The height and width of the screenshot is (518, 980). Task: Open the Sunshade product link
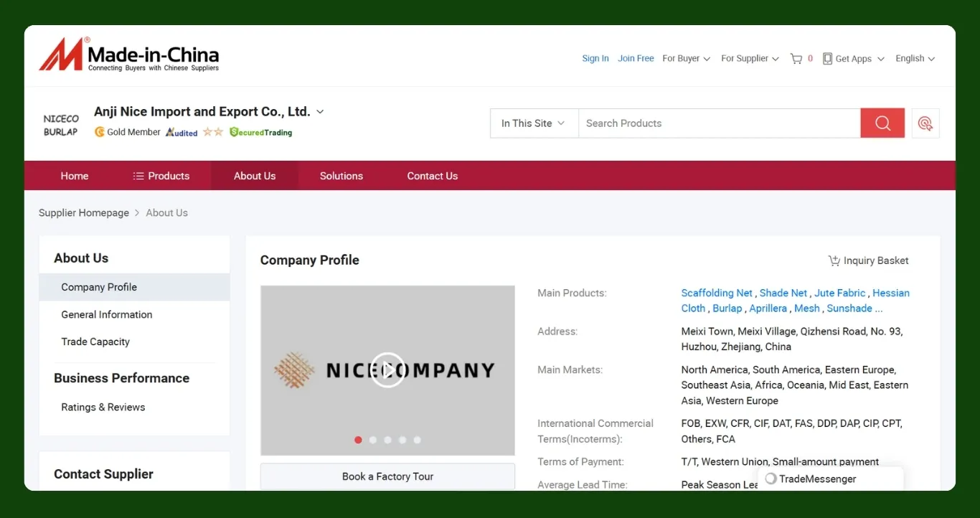pos(849,309)
